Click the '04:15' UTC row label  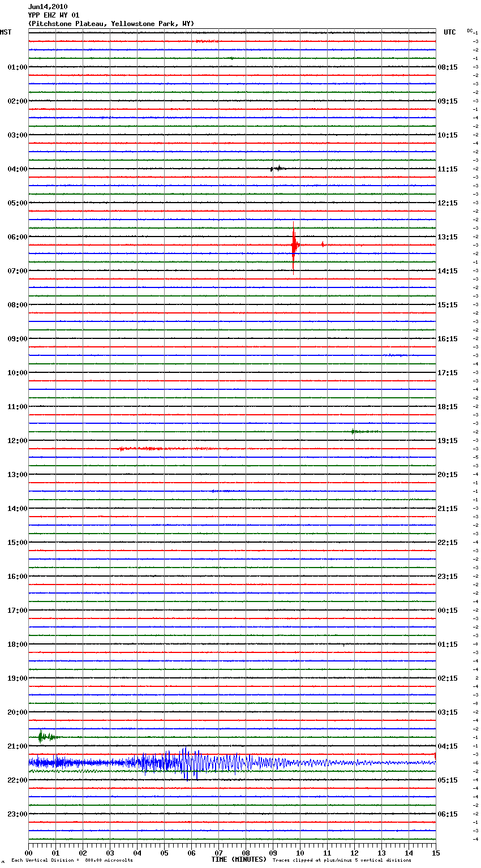(x=448, y=746)
